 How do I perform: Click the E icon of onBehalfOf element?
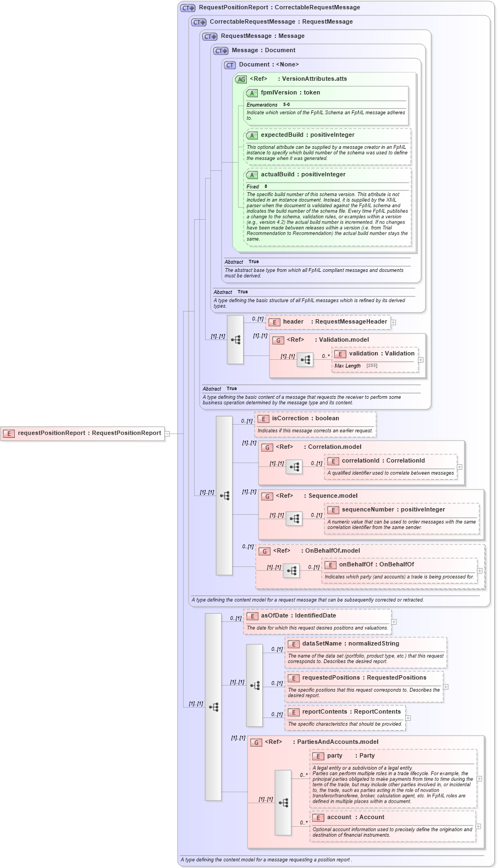pyautogui.click(x=330, y=565)
